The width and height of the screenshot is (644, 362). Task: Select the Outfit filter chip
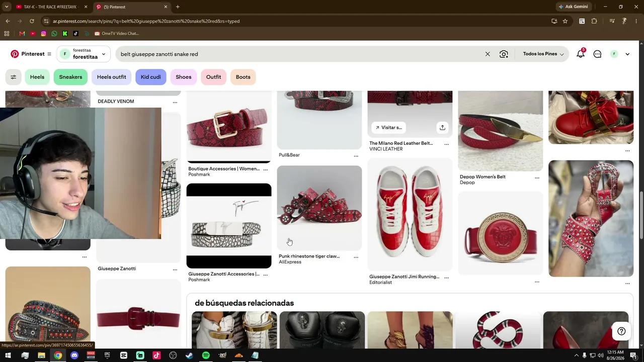(213, 77)
